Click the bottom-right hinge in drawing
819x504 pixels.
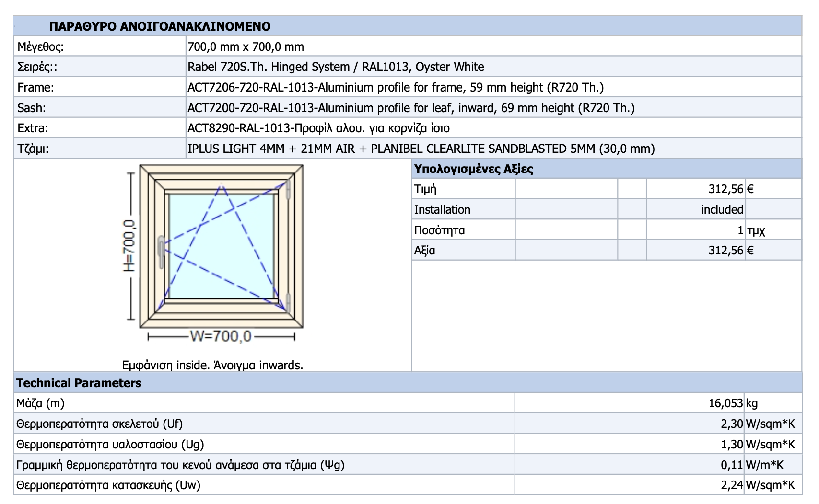click(289, 303)
